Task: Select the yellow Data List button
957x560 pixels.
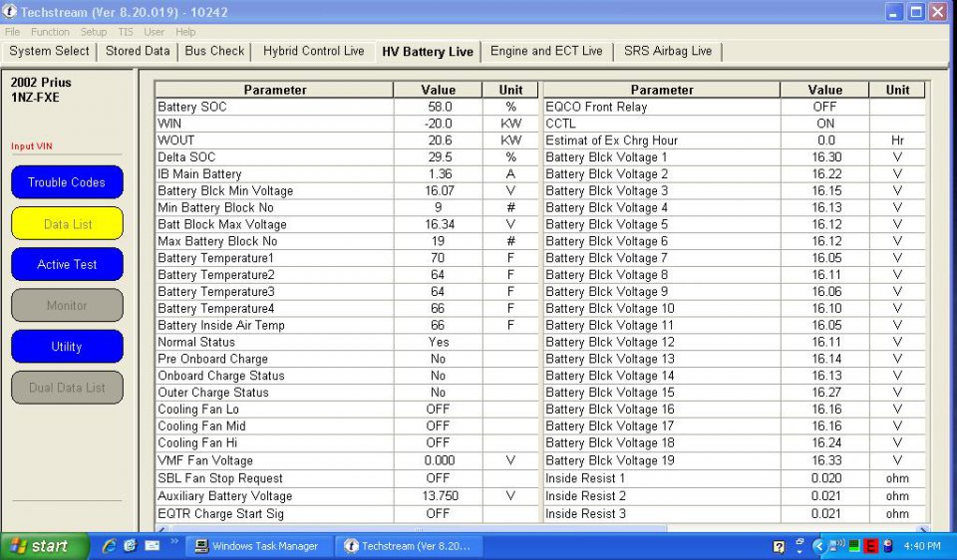Action: click(x=67, y=224)
